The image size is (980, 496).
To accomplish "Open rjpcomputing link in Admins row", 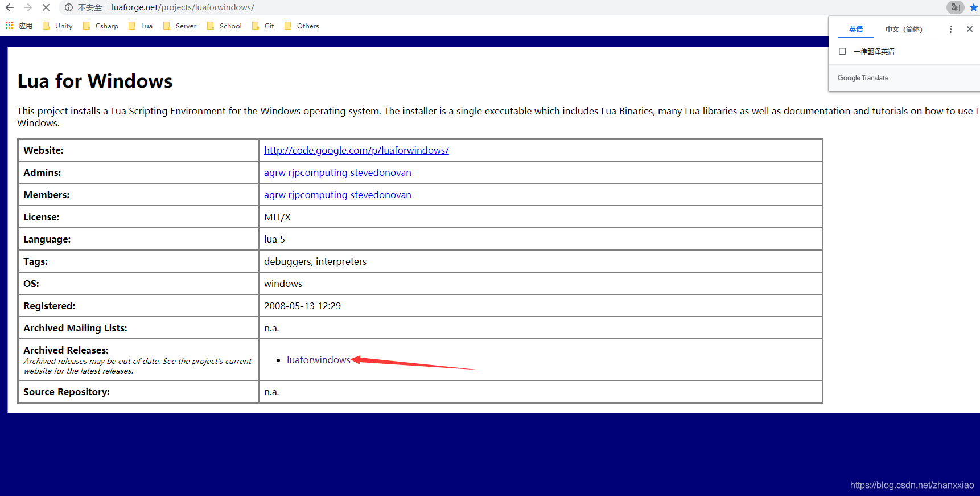I will 318,173.
